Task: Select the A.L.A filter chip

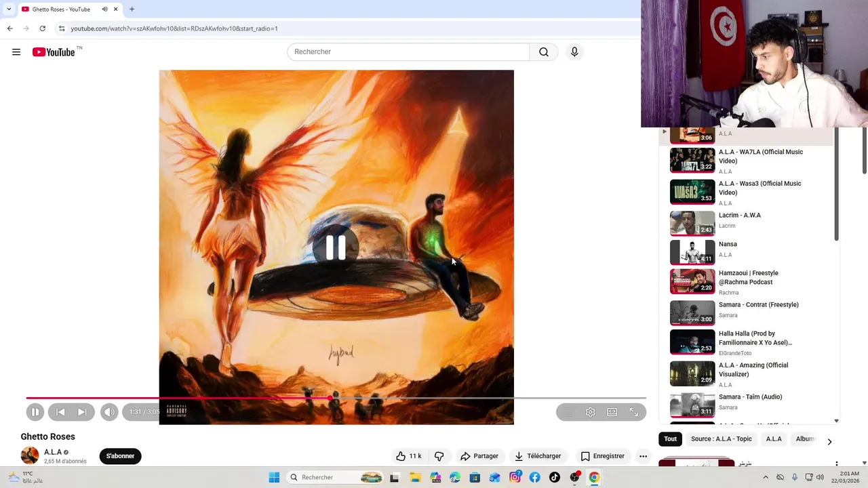Action: 774,439
